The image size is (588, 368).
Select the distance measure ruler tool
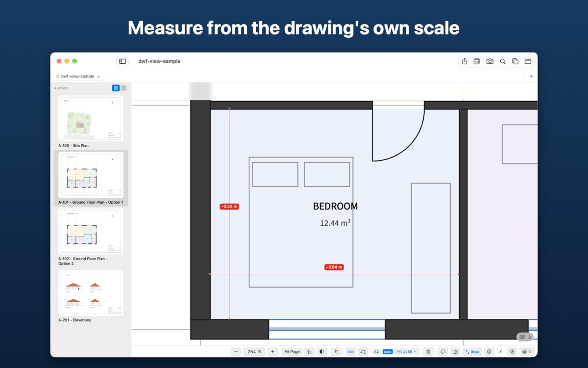(351, 351)
